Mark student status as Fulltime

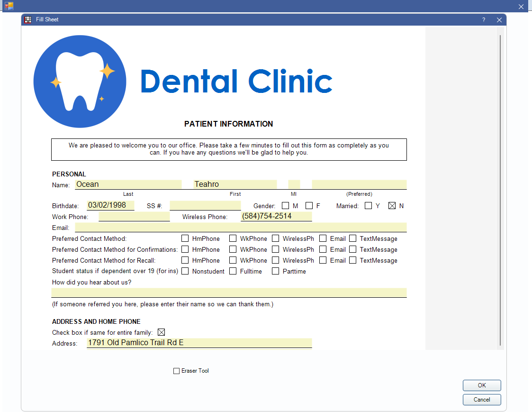pos(233,271)
